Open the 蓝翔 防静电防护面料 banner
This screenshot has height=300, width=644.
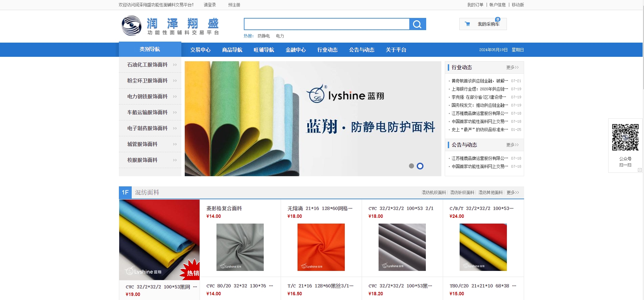click(x=313, y=119)
